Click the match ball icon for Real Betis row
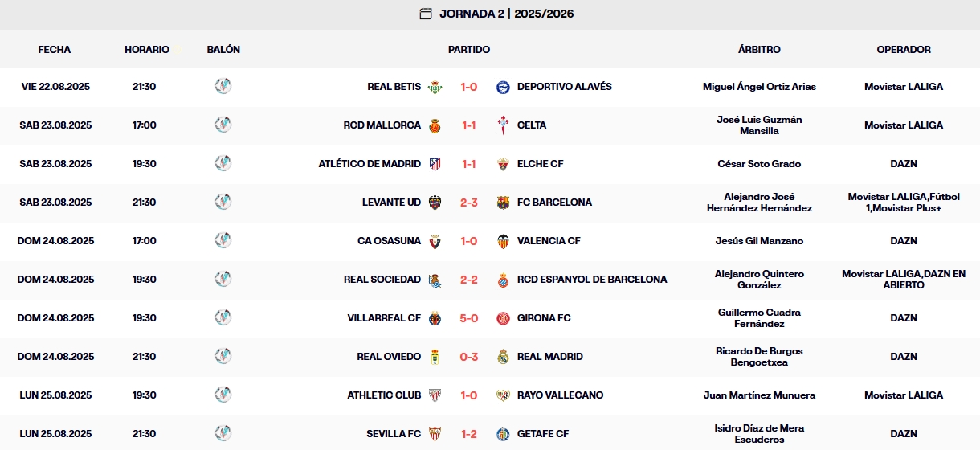980x450 pixels. point(223,86)
